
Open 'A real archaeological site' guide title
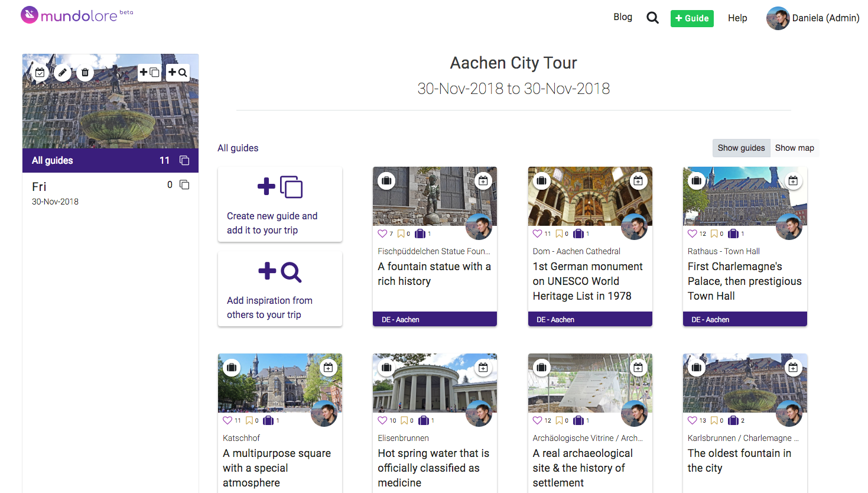[x=583, y=468]
